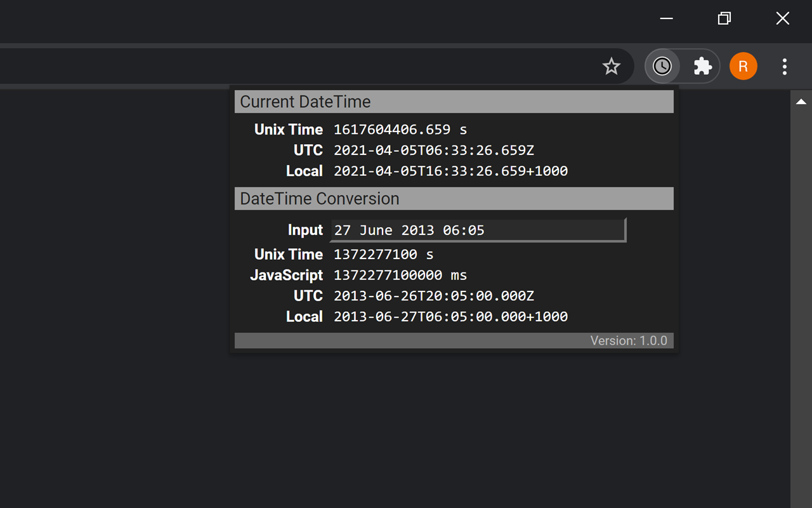
Task: Click the scrollbar up arrow
Action: [801, 100]
